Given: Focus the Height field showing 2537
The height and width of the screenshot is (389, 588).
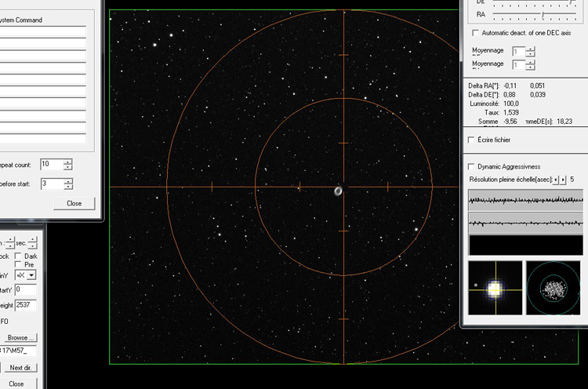Looking at the screenshot, I should pyautogui.click(x=26, y=305).
